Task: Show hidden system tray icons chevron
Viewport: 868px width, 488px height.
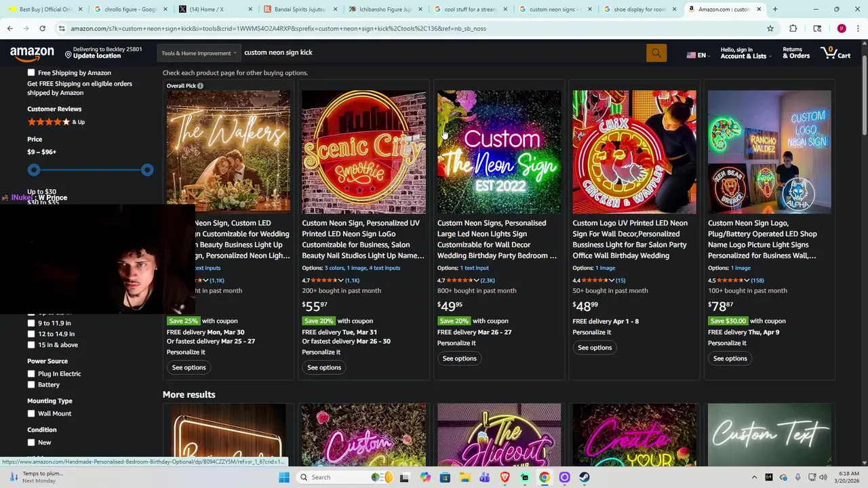Action: coord(755,477)
